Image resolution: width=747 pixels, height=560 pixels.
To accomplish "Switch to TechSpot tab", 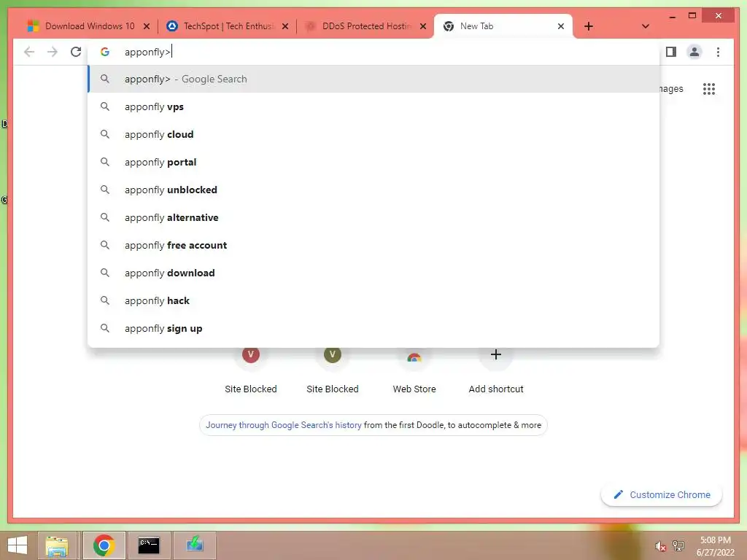I will [x=229, y=26].
